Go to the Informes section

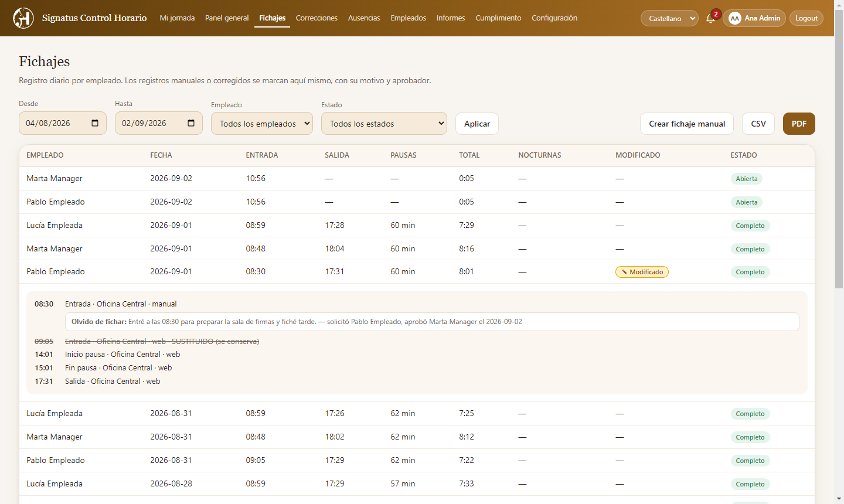[x=451, y=18]
